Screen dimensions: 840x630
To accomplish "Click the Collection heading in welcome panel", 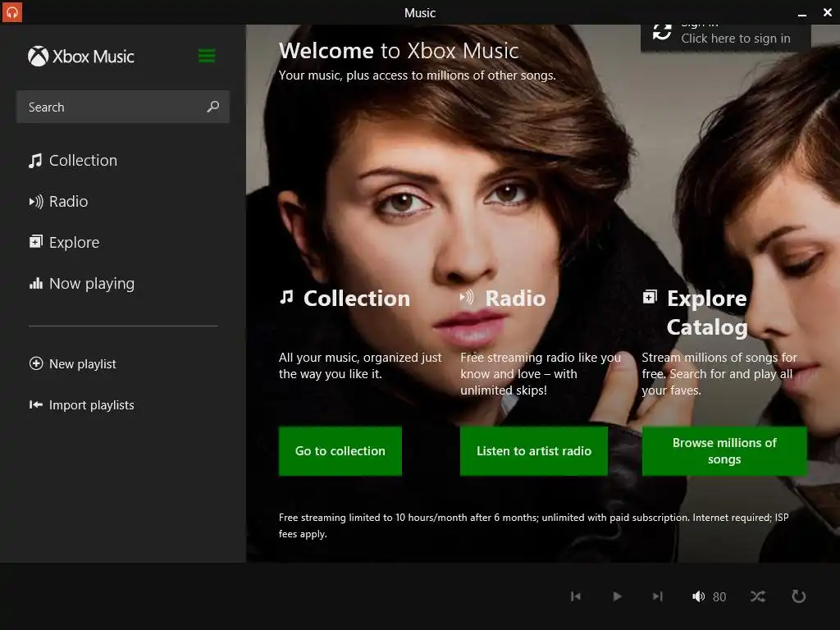I will 357,299.
